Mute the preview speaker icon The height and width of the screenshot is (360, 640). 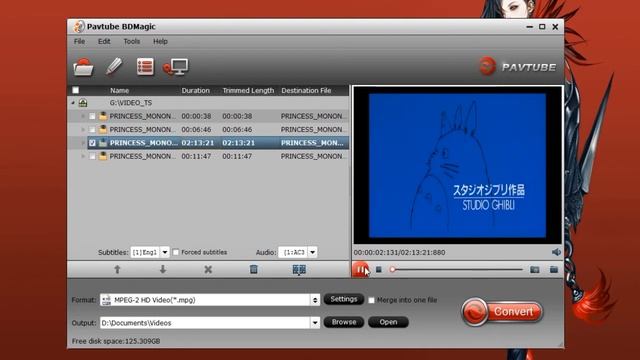pyautogui.click(x=556, y=252)
